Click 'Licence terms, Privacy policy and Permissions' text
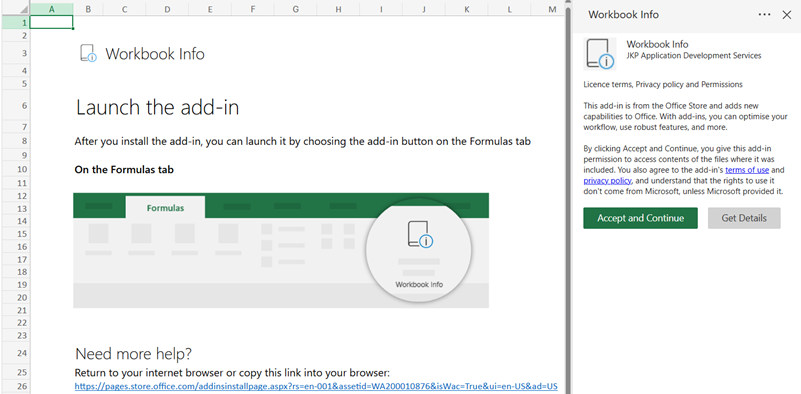 pyautogui.click(x=663, y=84)
